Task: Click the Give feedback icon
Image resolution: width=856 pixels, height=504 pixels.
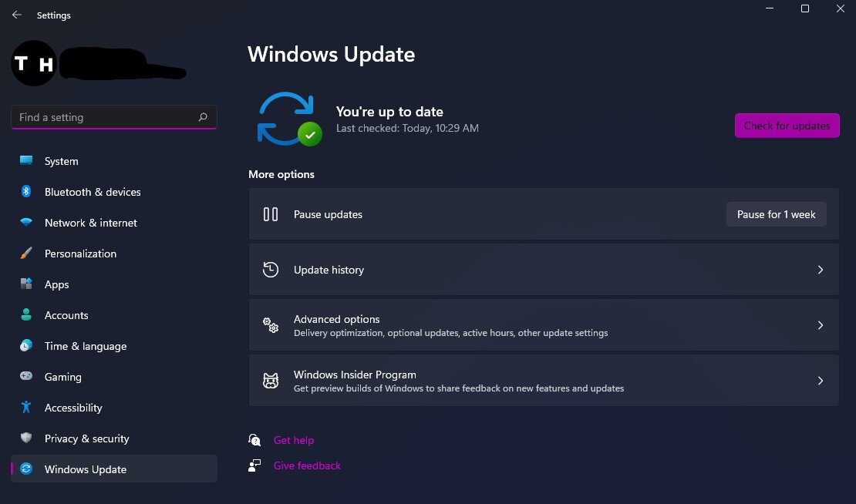Action: coord(254,465)
